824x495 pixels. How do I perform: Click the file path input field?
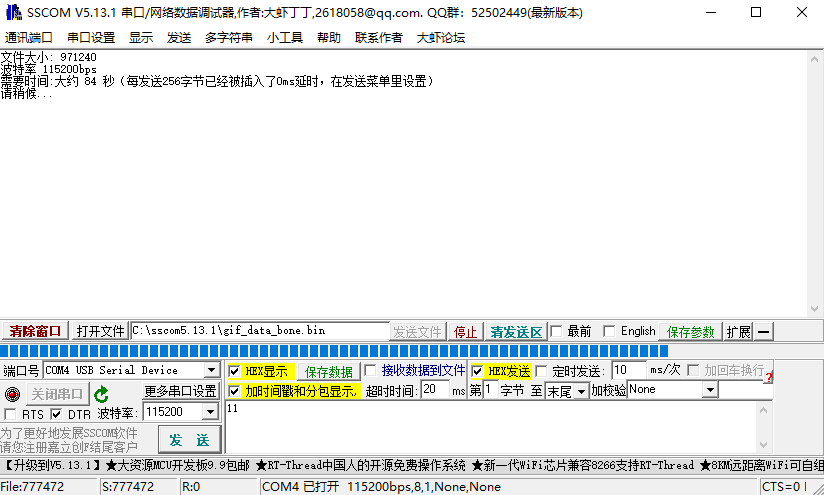point(260,331)
